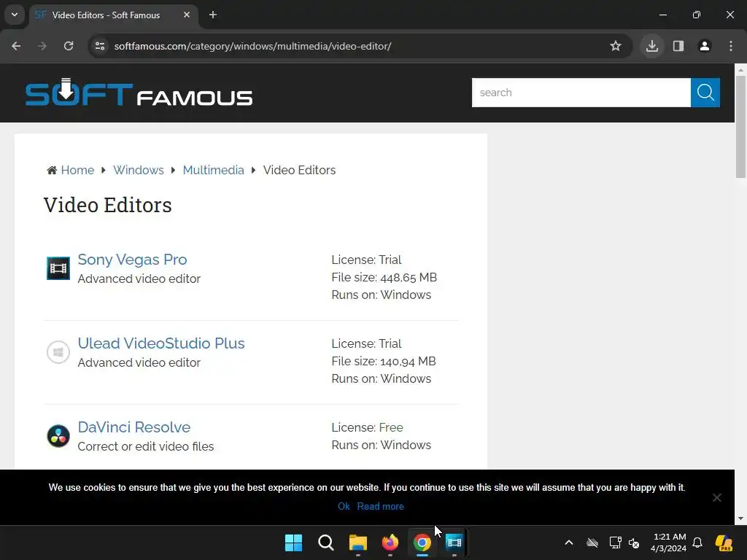Focus the site search field

pyautogui.click(x=581, y=93)
